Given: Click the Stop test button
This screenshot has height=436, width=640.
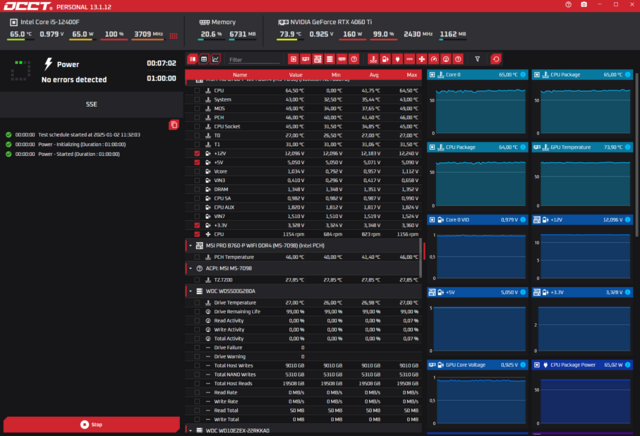Looking at the screenshot, I should (90, 425).
